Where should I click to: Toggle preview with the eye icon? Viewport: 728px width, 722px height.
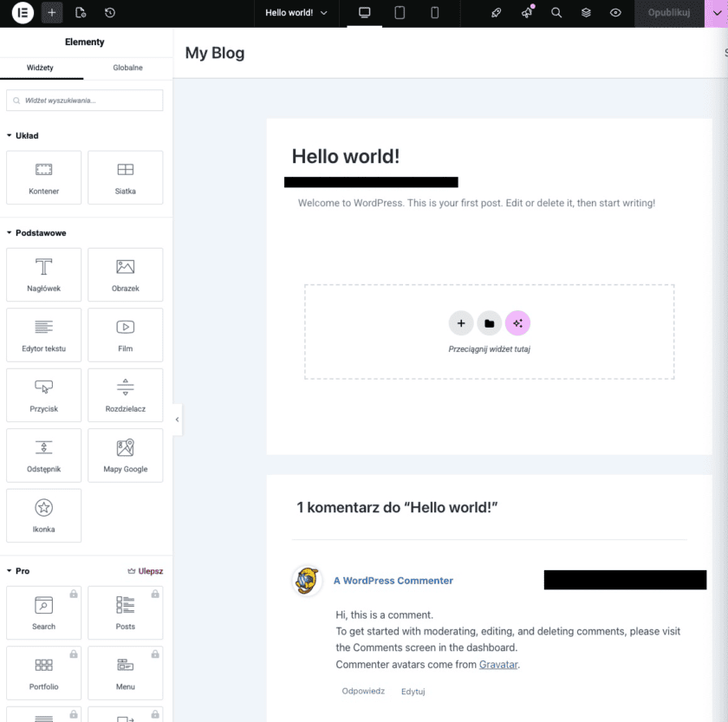click(x=615, y=13)
